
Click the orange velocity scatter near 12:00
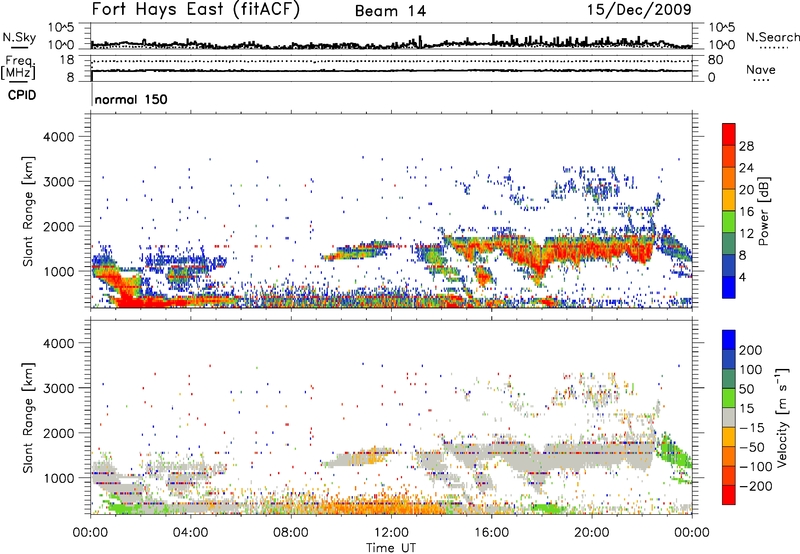[388, 505]
